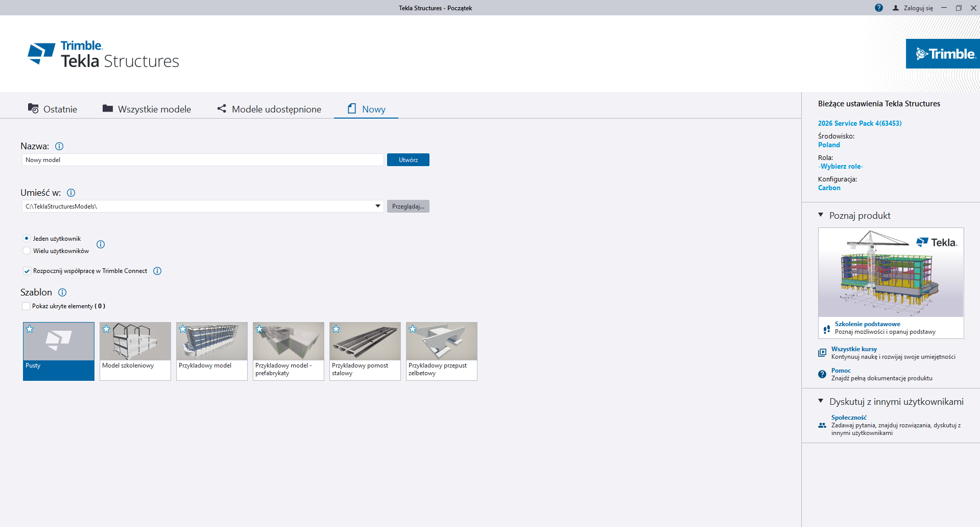Open the Szkolenie podstawowe link
Screen dimensions: 980x527
tap(867, 324)
